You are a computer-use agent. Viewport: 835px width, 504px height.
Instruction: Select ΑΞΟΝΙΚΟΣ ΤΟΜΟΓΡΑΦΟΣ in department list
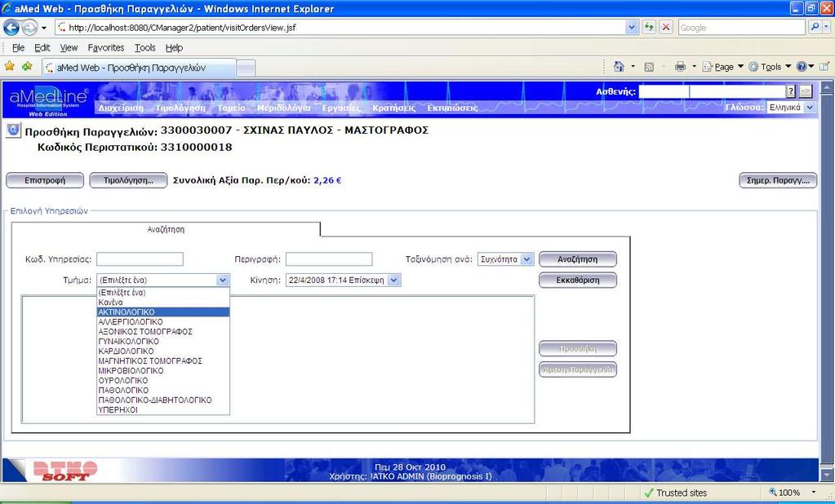tap(163, 332)
